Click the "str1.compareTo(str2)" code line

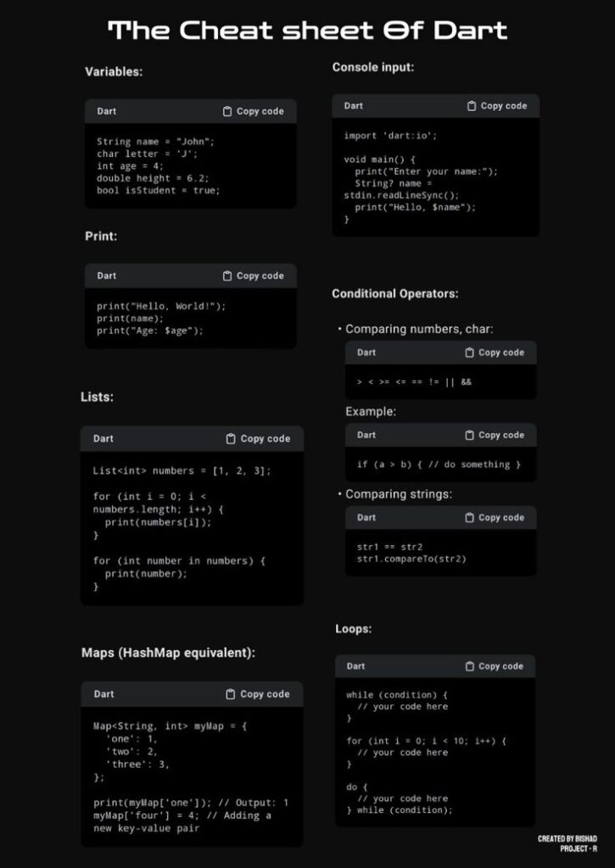(x=411, y=559)
